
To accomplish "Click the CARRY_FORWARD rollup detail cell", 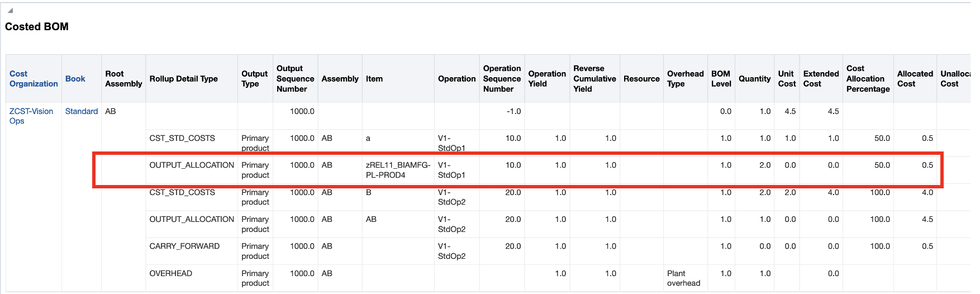I will click(184, 246).
